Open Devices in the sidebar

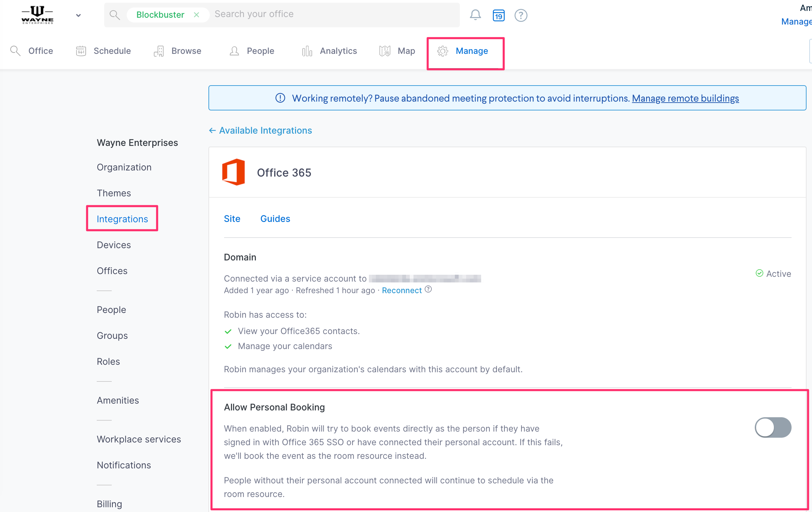click(114, 245)
